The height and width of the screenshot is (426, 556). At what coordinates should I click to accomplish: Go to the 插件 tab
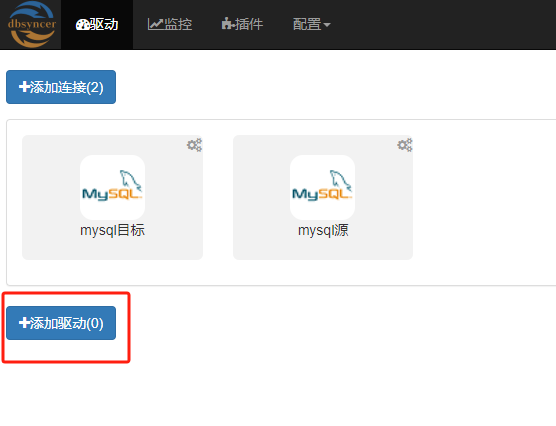click(242, 24)
